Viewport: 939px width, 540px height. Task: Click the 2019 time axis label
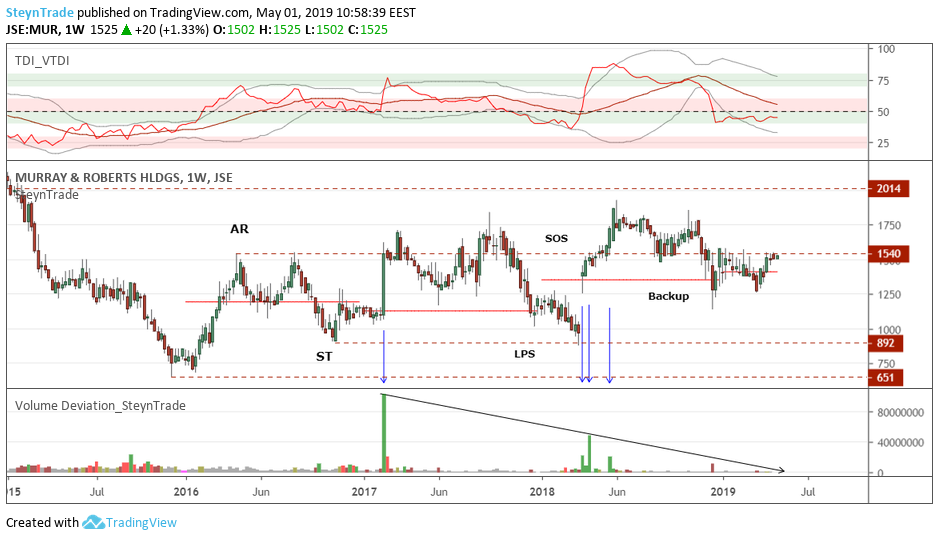click(723, 492)
